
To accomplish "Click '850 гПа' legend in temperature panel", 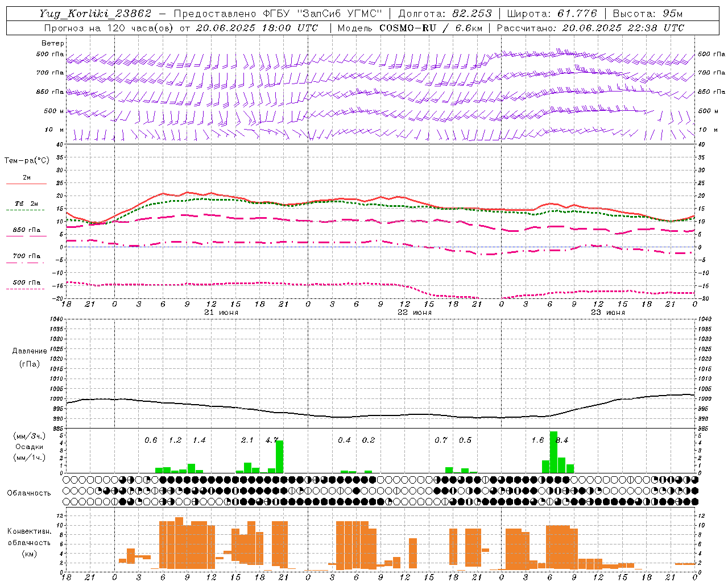I will coord(26,230).
